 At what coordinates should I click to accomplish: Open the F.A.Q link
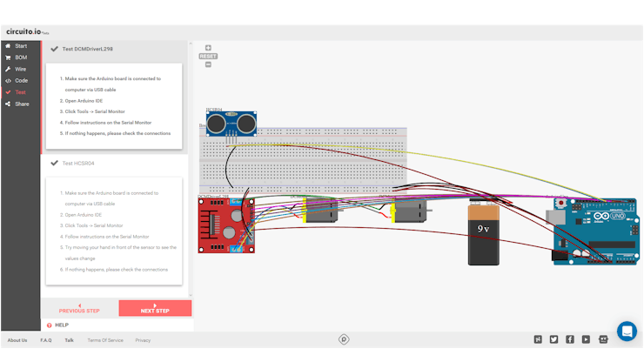pos(46,340)
